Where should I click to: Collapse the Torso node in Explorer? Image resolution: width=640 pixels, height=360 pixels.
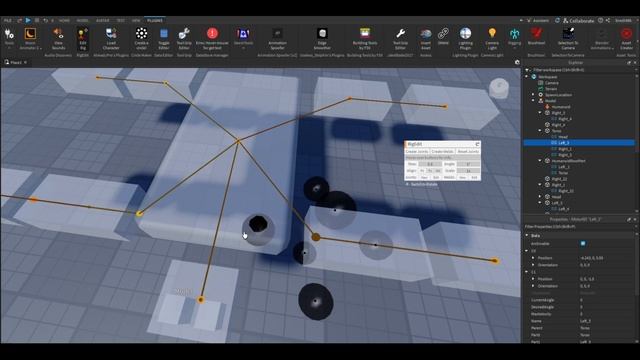coord(540,131)
